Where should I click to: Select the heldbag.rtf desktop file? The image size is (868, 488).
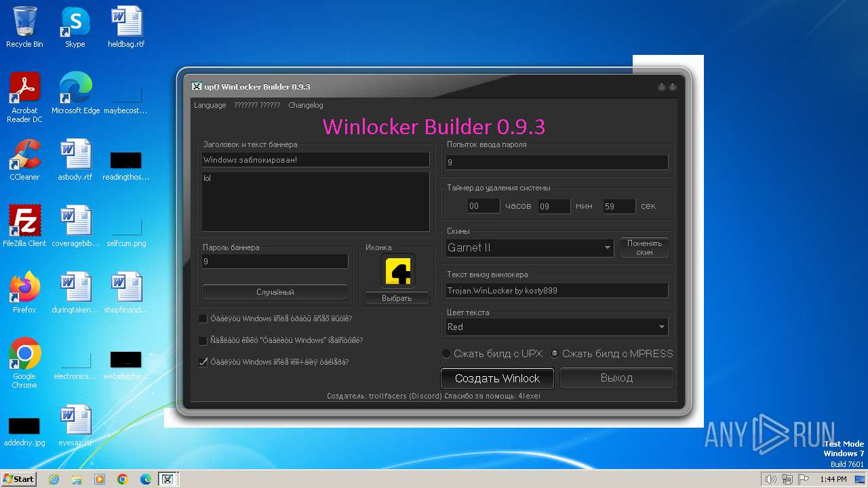click(126, 27)
